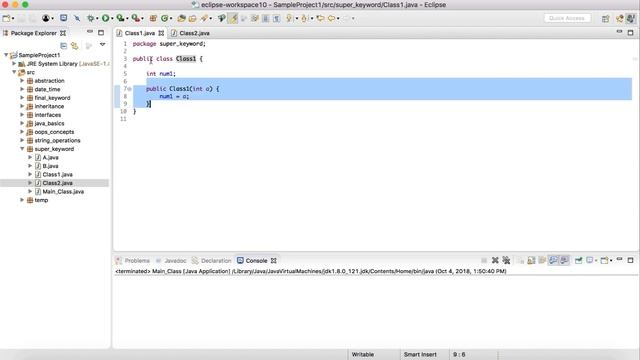Click the Quick Access search field
Screen dimensions: 640x360
pos(567,18)
